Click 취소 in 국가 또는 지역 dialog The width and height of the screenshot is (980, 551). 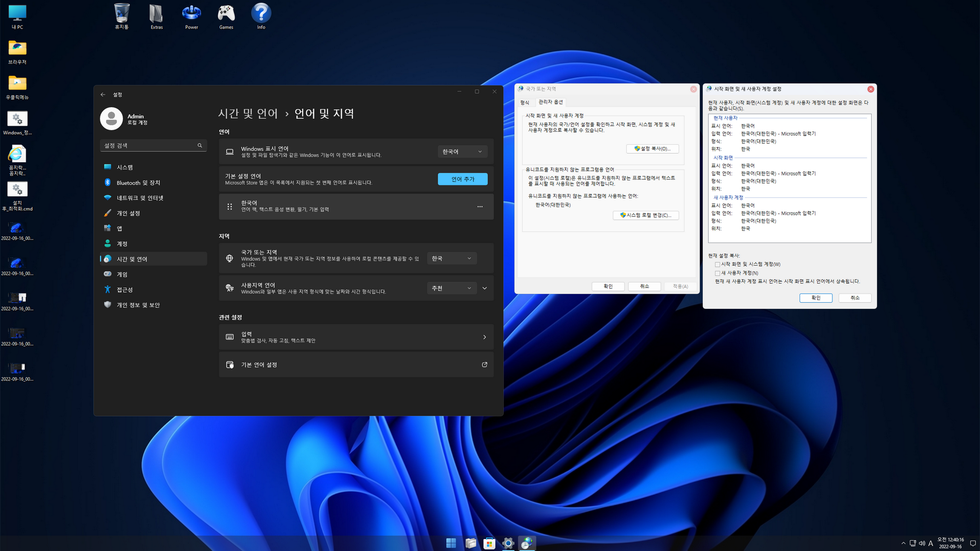pyautogui.click(x=645, y=286)
